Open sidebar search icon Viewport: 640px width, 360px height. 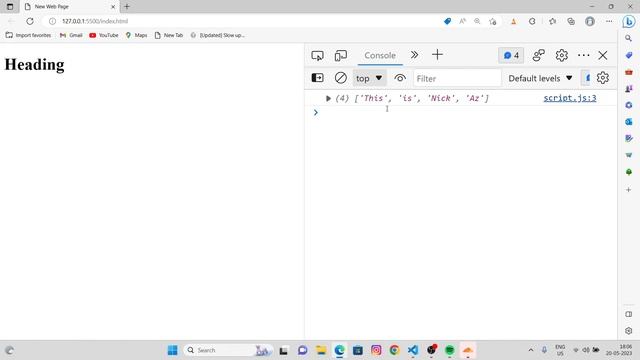[x=629, y=38]
